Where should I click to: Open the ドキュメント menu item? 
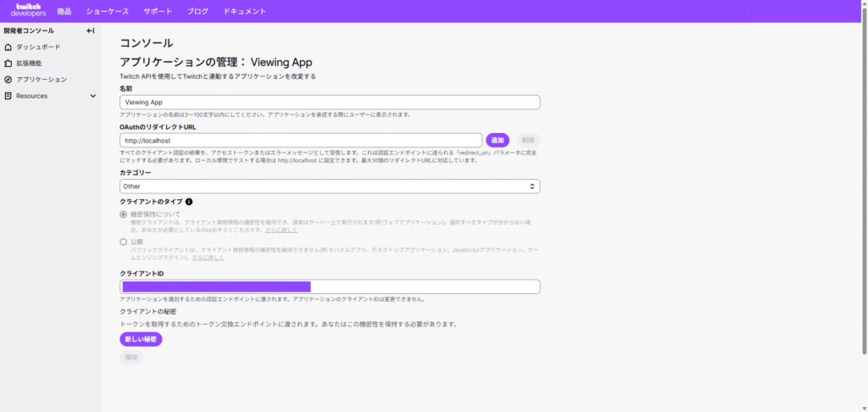[245, 11]
